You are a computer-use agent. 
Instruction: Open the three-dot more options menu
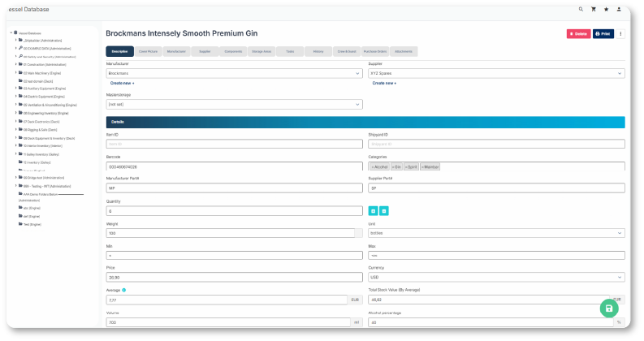click(x=620, y=33)
